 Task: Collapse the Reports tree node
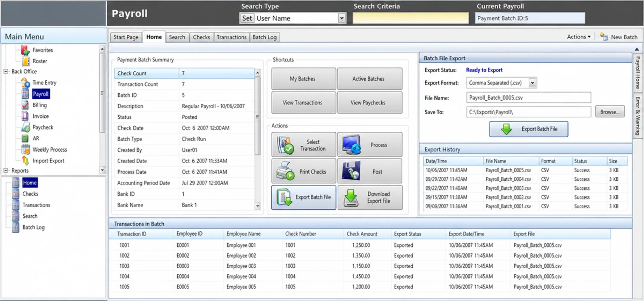6,171
